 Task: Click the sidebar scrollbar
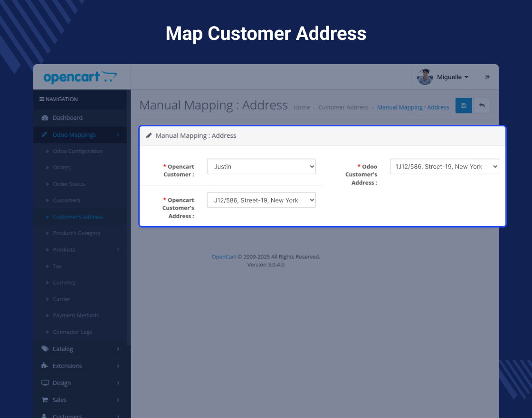pyautogui.click(x=129, y=217)
